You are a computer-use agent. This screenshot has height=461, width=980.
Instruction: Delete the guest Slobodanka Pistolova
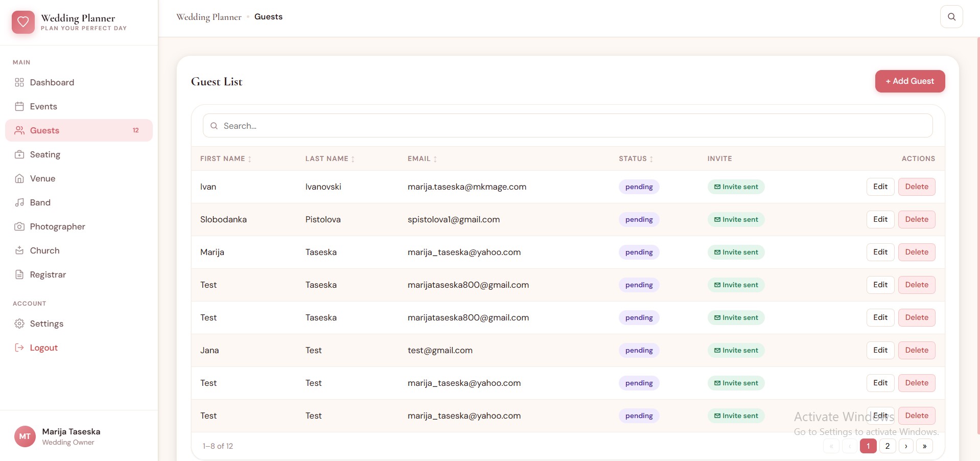click(917, 219)
